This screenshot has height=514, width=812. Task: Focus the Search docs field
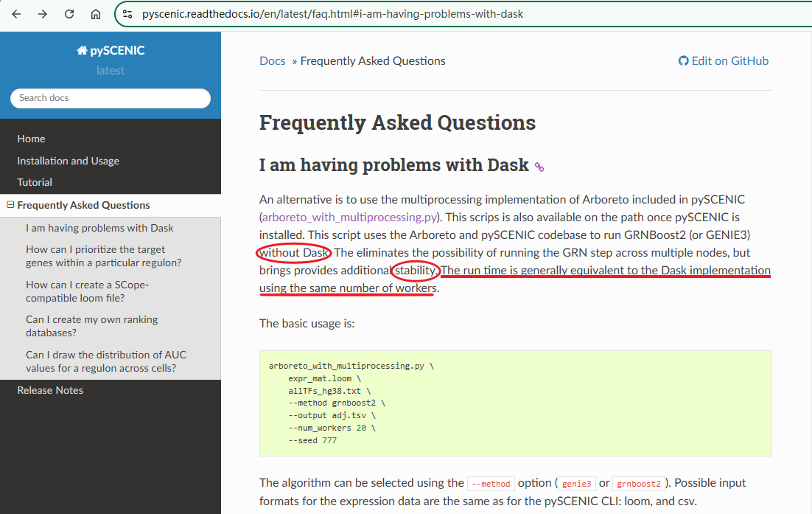[x=111, y=98]
